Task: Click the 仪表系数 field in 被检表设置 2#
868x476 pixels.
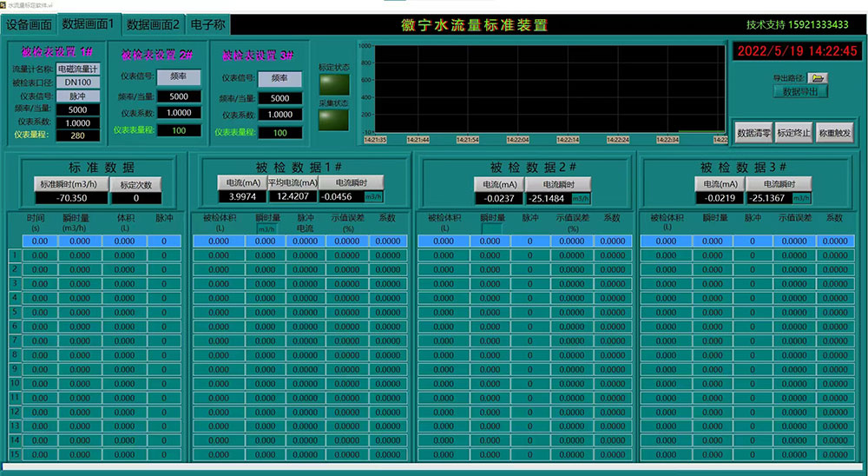Action: [x=179, y=113]
